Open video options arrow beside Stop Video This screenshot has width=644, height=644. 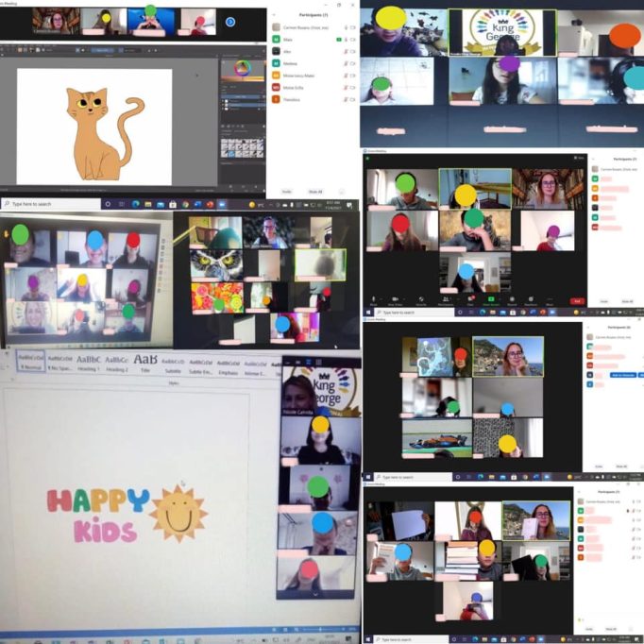(404, 298)
